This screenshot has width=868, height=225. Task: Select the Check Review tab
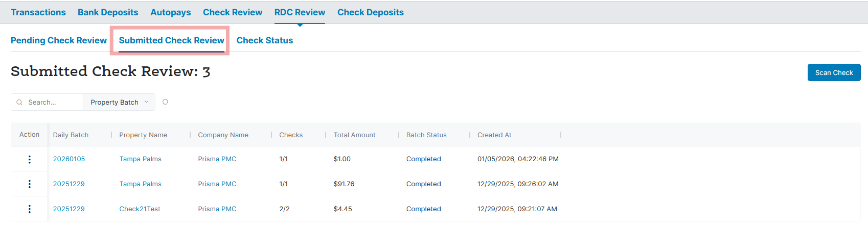coord(233,12)
